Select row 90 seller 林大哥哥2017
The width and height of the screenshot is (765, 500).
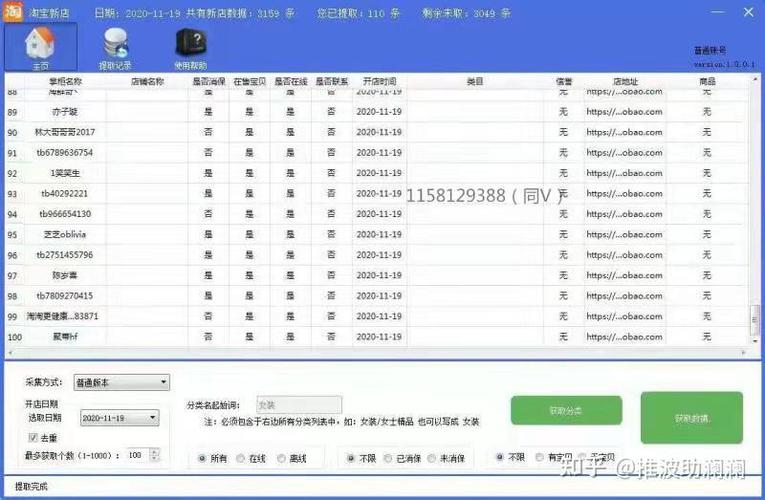coord(65,132)
